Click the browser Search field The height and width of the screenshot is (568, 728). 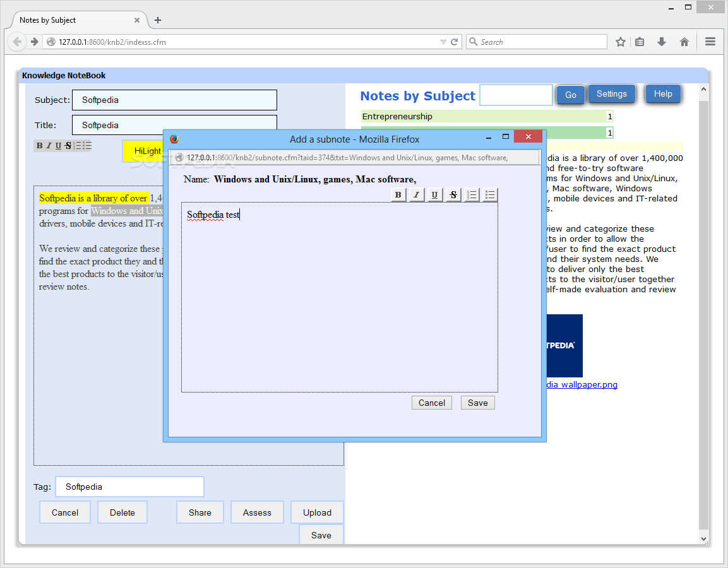(537, 42)
